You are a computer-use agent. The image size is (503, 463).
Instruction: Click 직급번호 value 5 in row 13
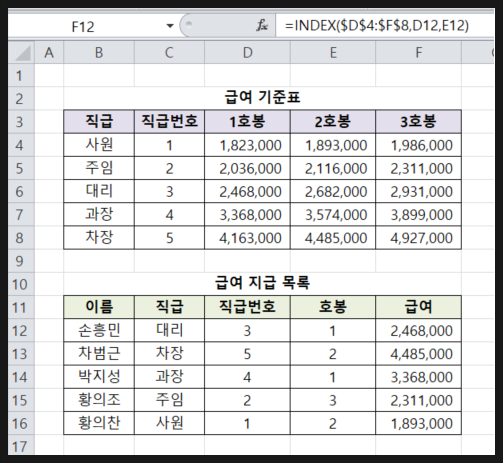pyautogui.click(x=247, y=354)
